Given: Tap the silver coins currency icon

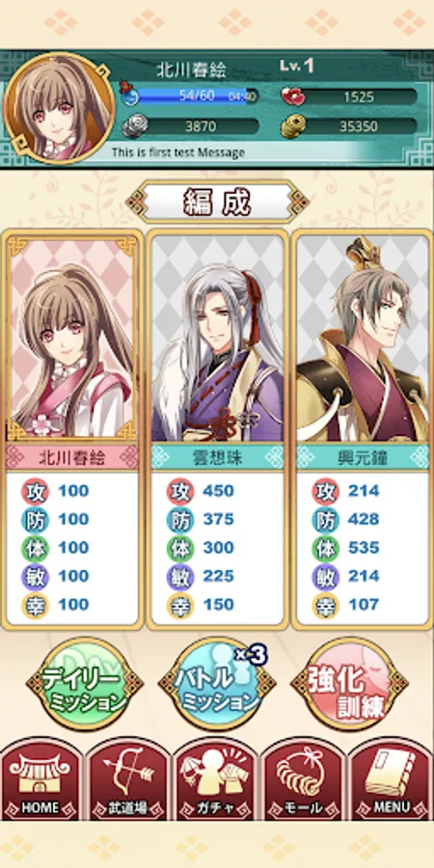Looking at the screenshot, I should pyautogui.click(x=133, y=126).
